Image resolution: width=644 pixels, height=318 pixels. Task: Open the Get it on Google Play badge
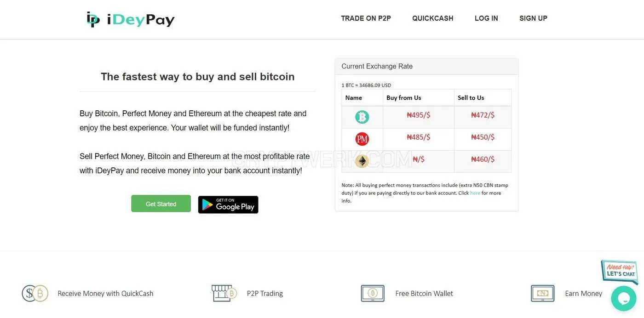coord(228,204)
